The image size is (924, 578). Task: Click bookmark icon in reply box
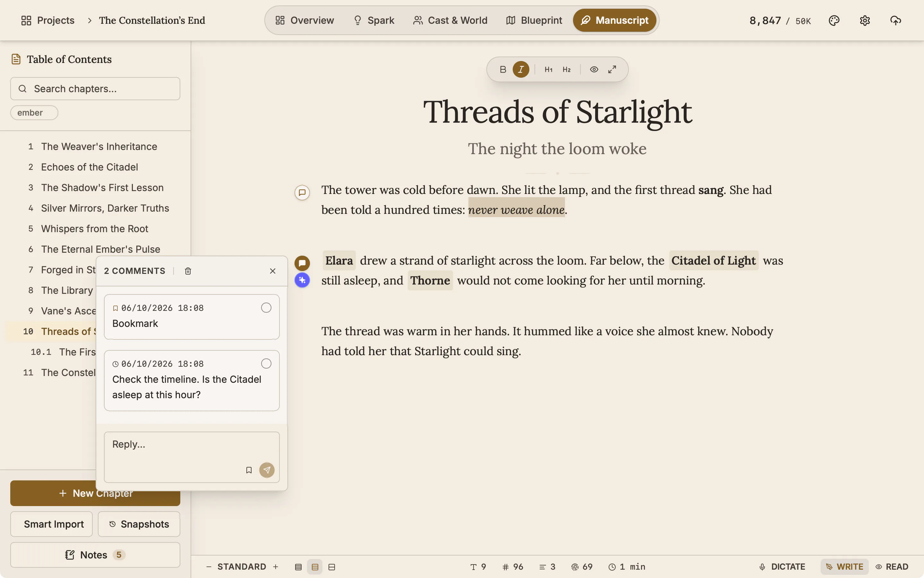249,470
